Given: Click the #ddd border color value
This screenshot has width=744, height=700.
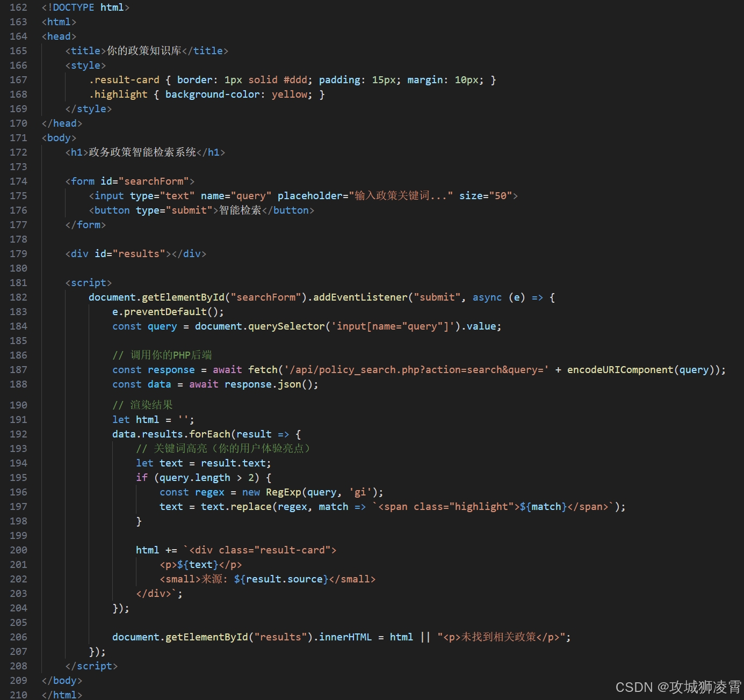Looking at the screenshot, I should click(x=295, y=80).
